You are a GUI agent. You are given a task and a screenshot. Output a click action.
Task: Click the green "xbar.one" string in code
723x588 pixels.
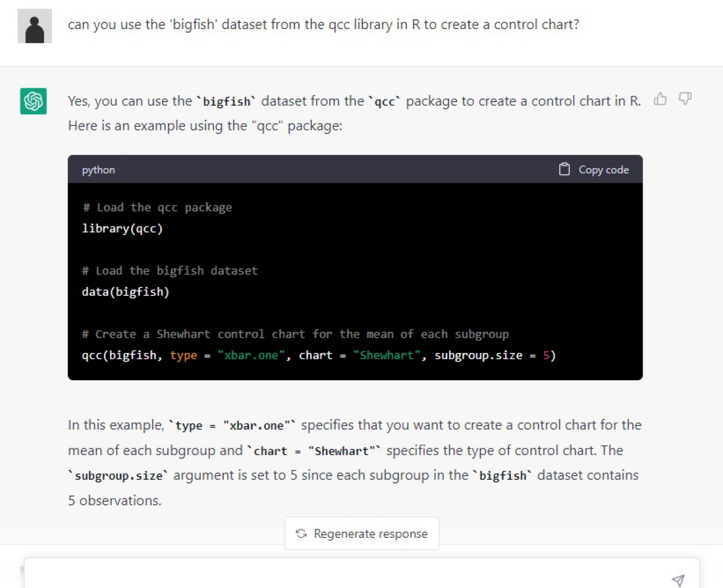[250, 355]
